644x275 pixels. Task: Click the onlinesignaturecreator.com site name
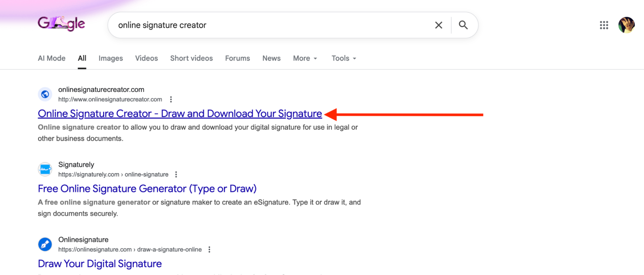[101, 90]
